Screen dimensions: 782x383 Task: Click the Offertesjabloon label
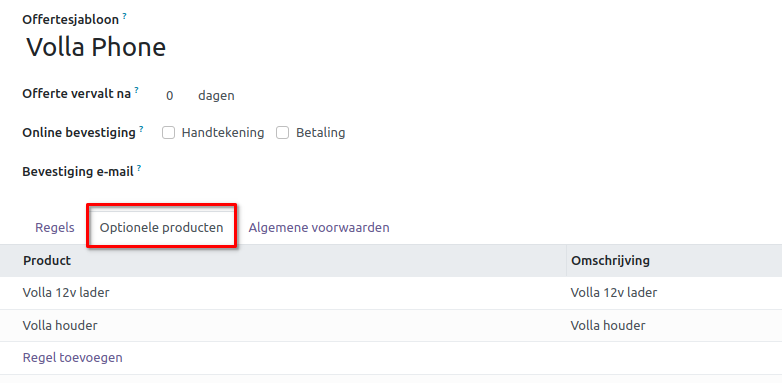(71, 20)
